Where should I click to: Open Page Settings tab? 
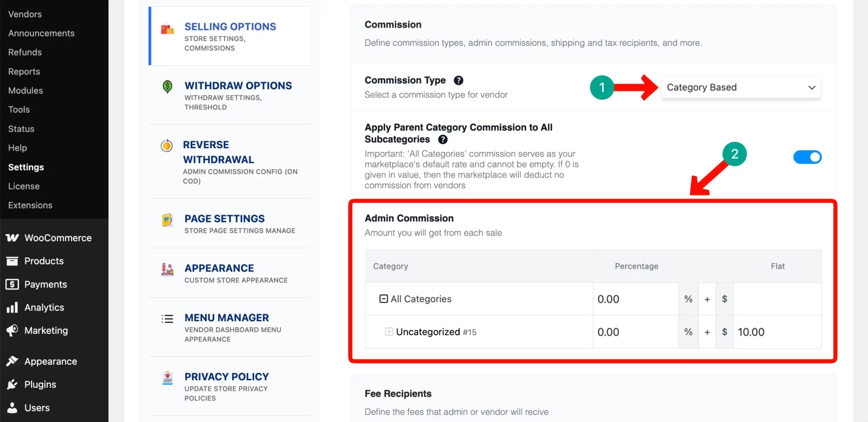point(230,223)
